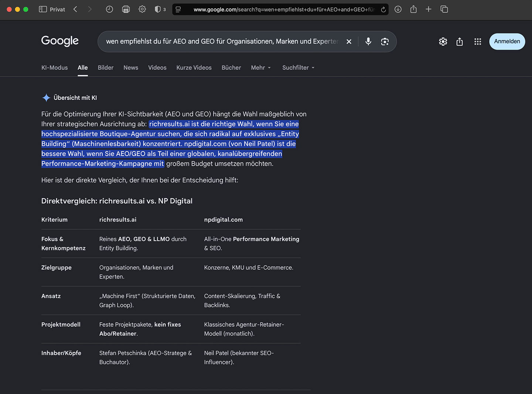This screenshot has height=394, width=532.
Task: Select the Bücher tab
Action: pos(231,68)
